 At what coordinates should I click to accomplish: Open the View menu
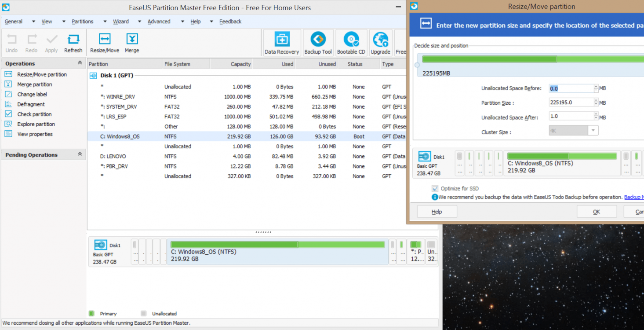47,22
